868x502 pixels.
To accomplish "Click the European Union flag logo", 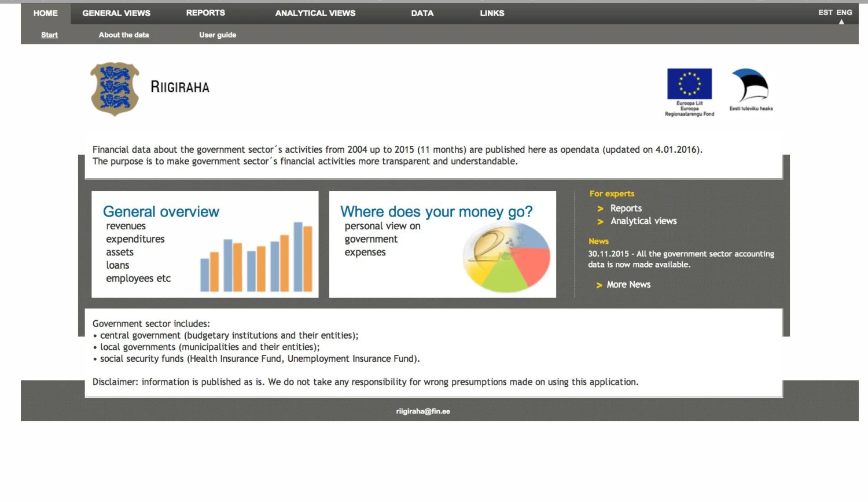I will tap(689, 84).
